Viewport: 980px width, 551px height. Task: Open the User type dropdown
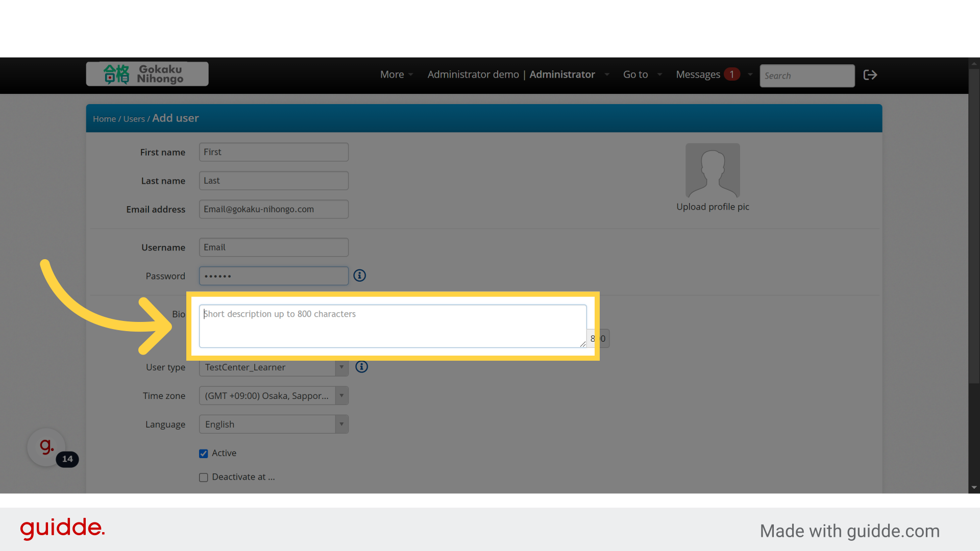tap(273, 367)
